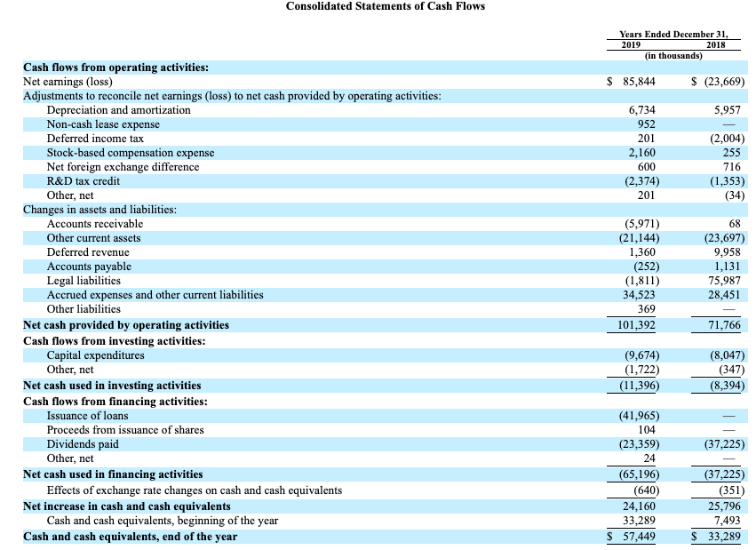
Task: Select 'Cash flows from financing activities:' heading
Action: click(115, 402)
